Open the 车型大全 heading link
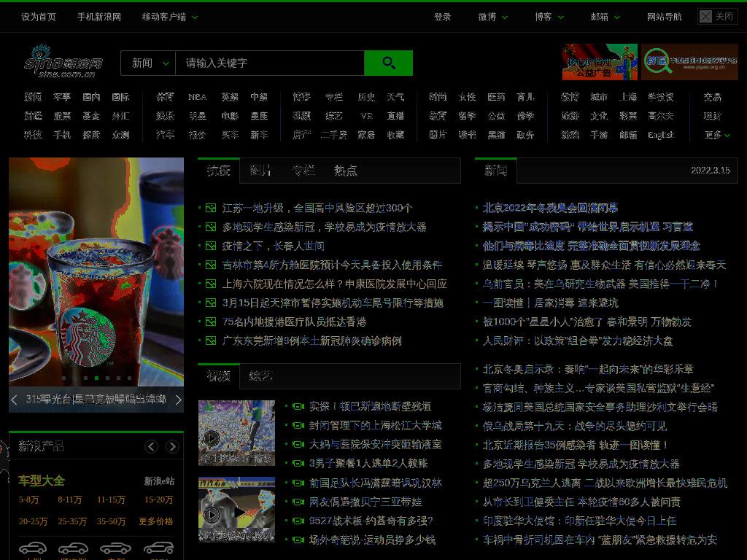 pos(42,481)
